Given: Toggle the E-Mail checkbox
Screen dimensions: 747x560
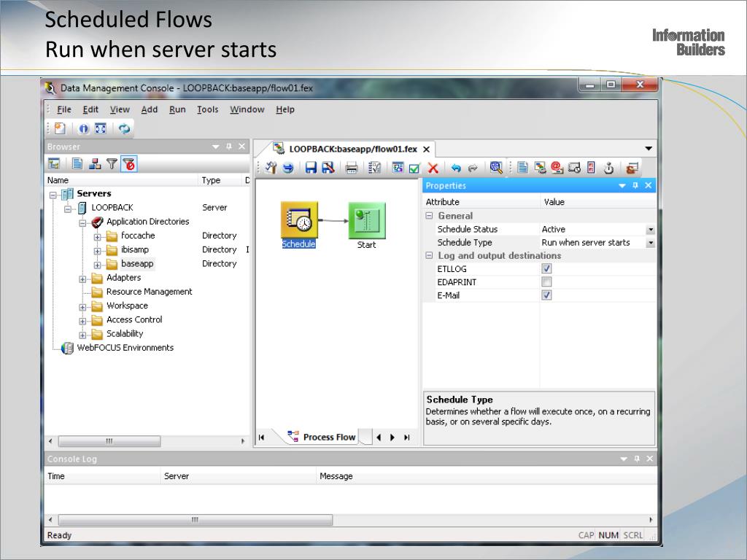Looking at the screenshot, I should tap(546, 295).
